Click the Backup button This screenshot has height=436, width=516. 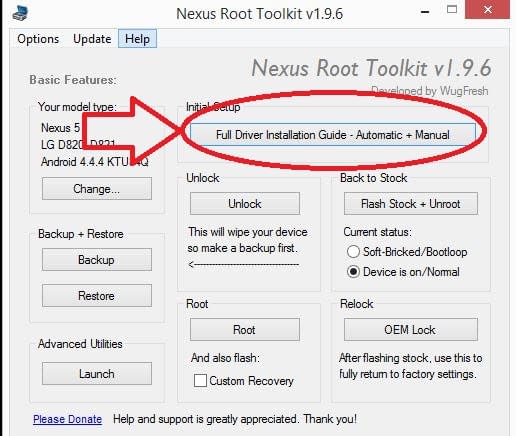pyautogui.click(x=97, y=259)
